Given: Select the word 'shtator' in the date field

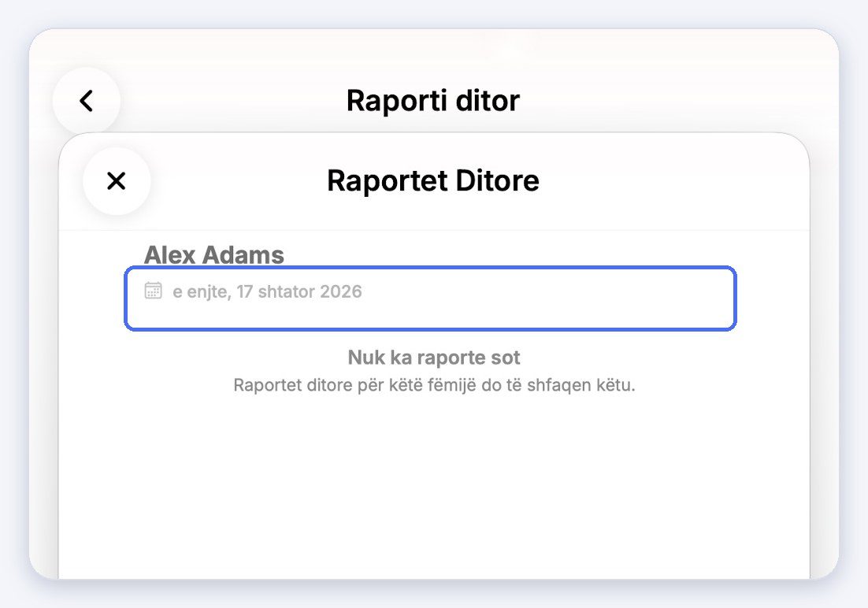Looking at the screenshot, I should tap(286, 291).
